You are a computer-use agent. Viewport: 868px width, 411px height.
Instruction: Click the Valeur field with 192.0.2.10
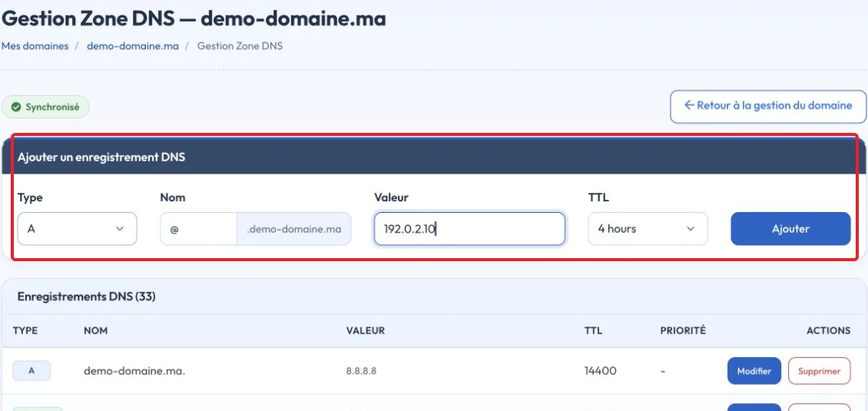pos(469,229)
